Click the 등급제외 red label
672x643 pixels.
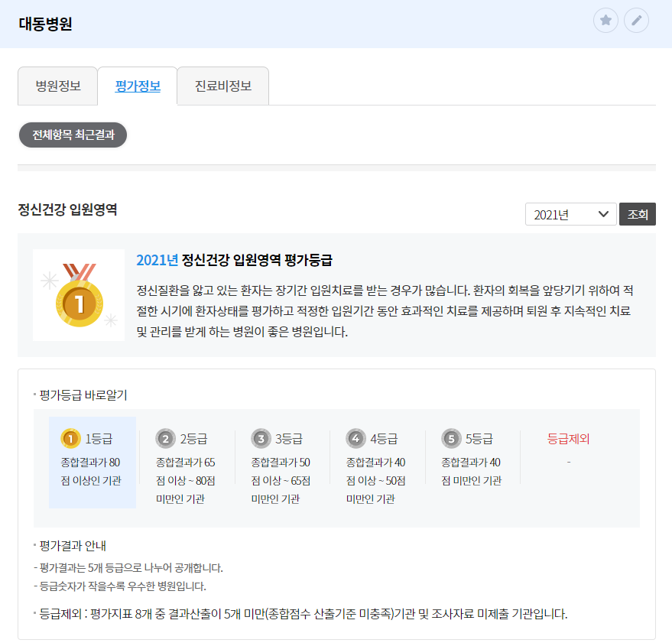(x=568, y=439)
